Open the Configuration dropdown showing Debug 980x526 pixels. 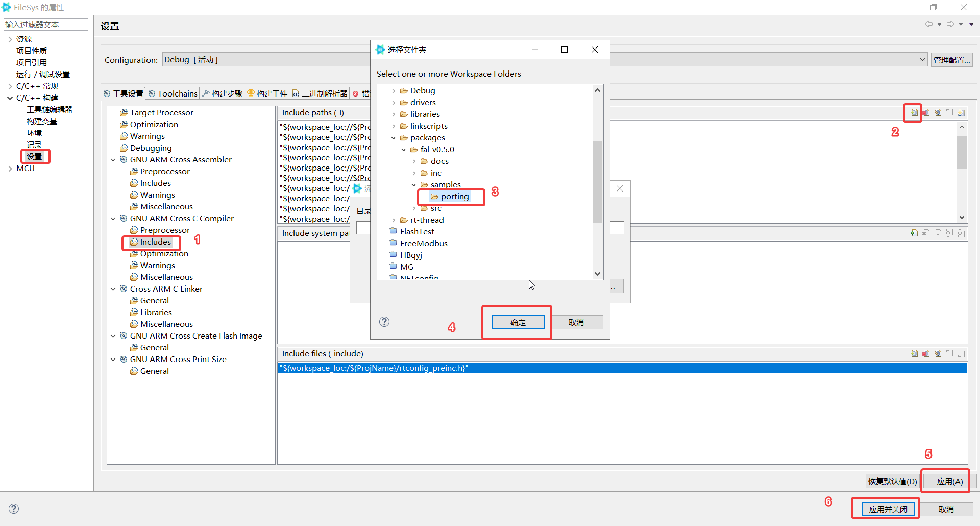(x=922, y=59)
